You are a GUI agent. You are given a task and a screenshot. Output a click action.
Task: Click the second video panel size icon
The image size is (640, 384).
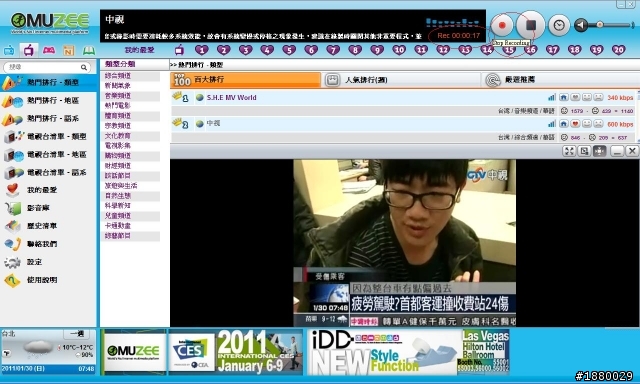click(x=584, y=151)
